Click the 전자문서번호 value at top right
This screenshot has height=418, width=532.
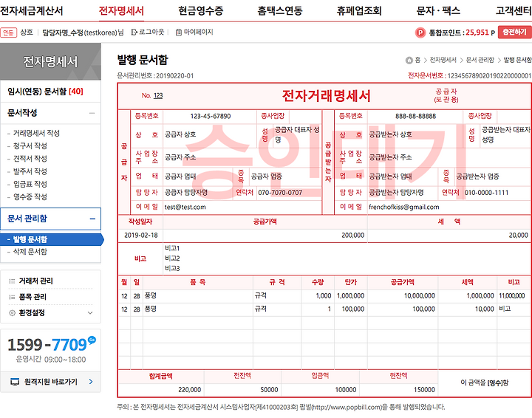click(x=489, y=75)
